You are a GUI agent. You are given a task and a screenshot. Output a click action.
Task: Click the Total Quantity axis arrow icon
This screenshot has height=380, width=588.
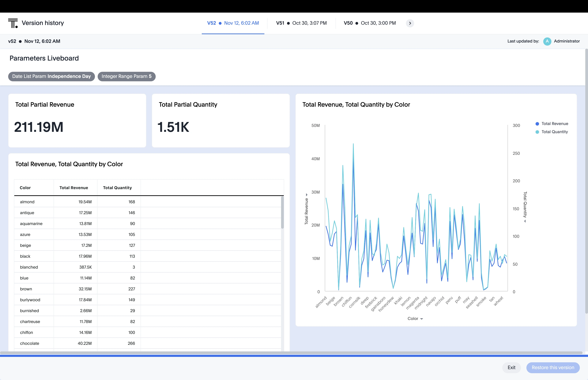tap(525, 221)
